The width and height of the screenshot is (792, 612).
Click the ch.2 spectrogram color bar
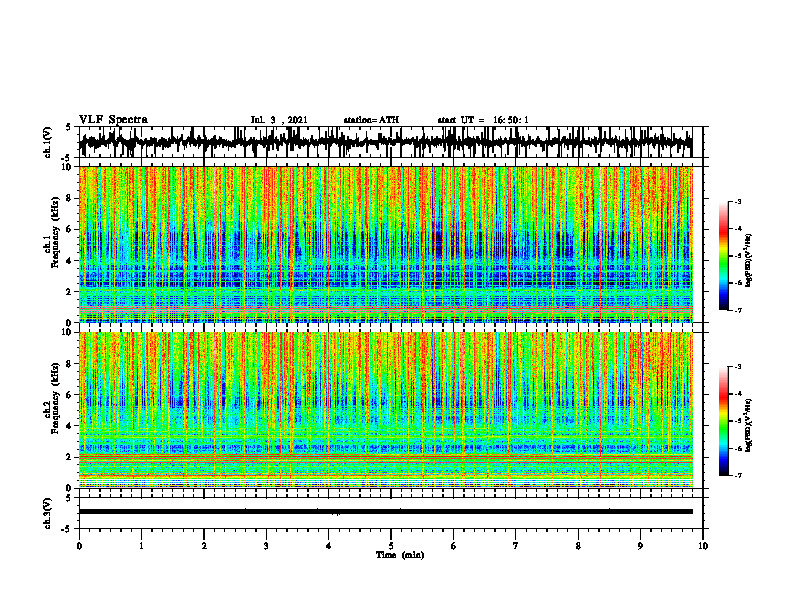pyautogui.click(x=723, y=421)
